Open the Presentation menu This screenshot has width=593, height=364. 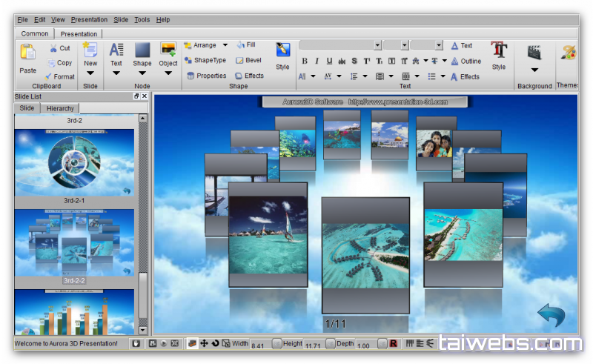(89, 20)
